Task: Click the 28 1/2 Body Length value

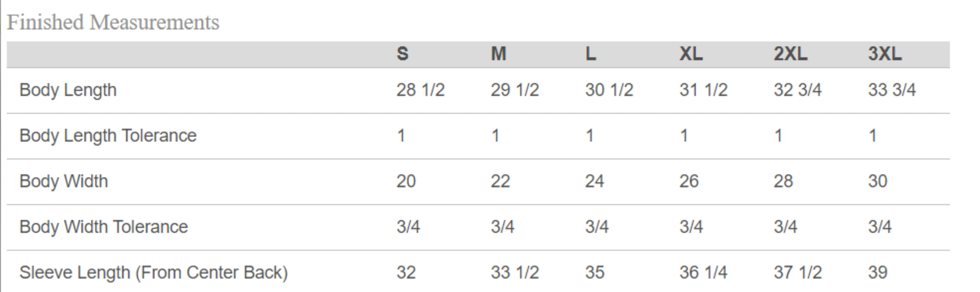Action: pos(420,90)
